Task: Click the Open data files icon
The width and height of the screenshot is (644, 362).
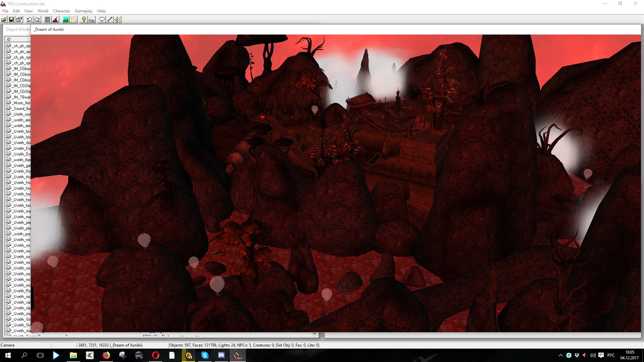Action: pyautogui.click(x=4, y=19)
